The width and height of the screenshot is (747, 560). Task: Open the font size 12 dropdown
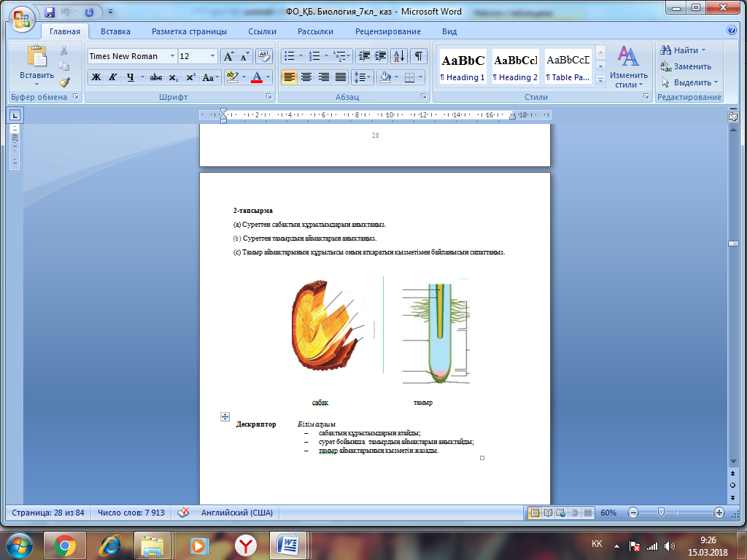click(212, 56)
